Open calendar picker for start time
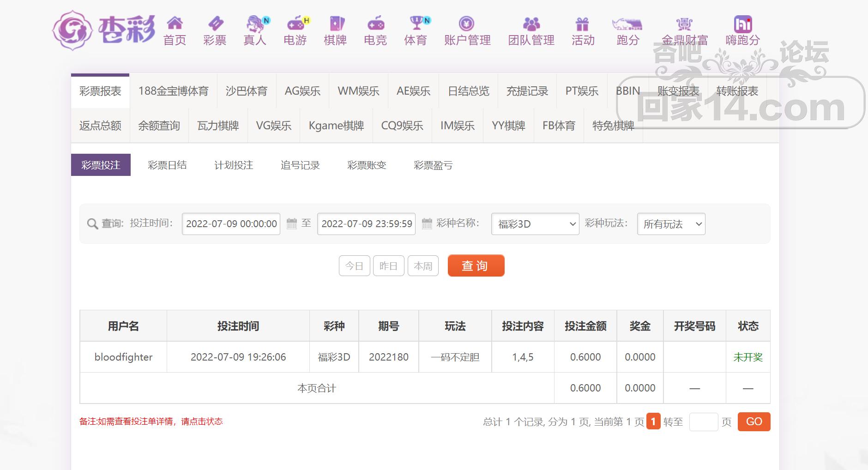Image resolution: width=868 pixels, height=470 pixels. (x=292, y=224)
